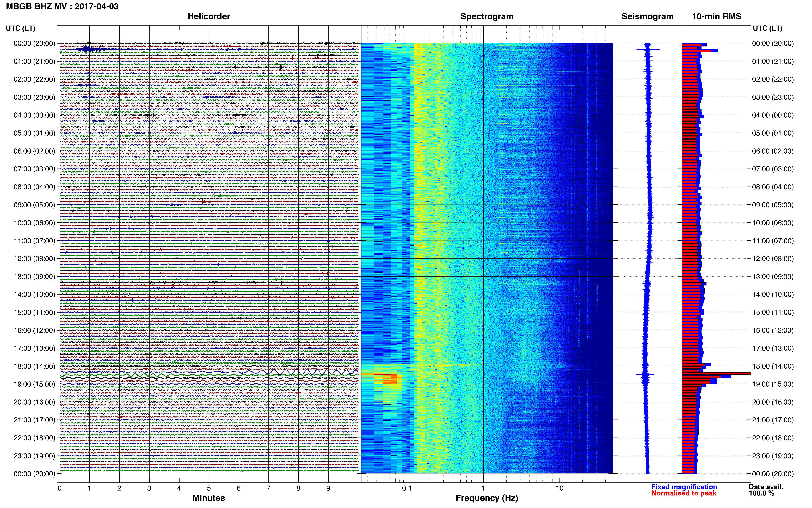Click the left 'UTC (LT)' axis header
The width and height of the screenshot is (812, 508).
tap(21, 28)
